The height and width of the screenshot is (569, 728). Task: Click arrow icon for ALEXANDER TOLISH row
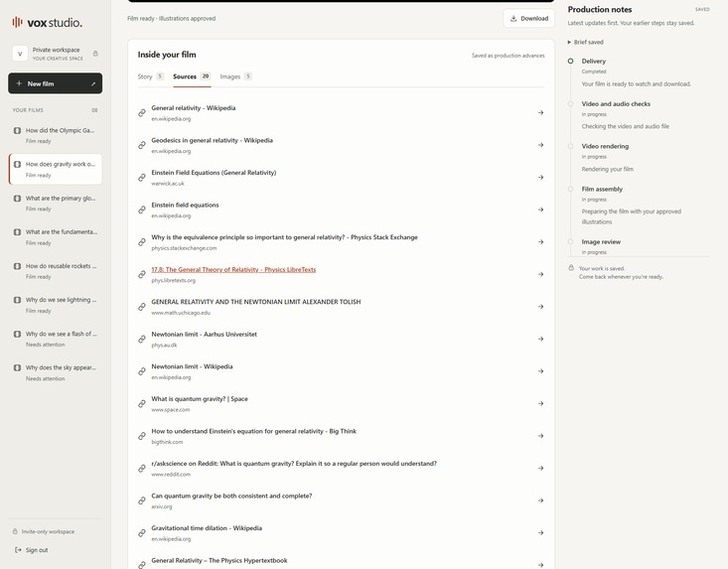(x=541, y=306)
